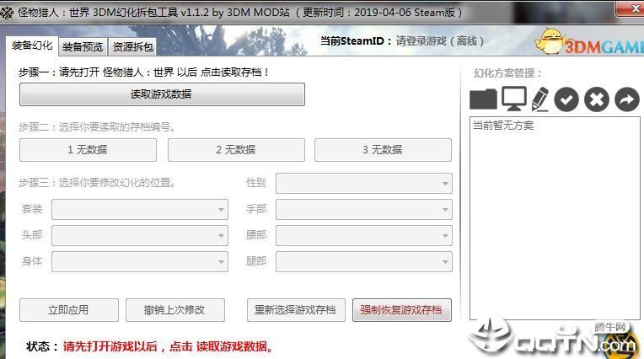
Task: Click the app icon in title bar
Action: pos(7,13)
